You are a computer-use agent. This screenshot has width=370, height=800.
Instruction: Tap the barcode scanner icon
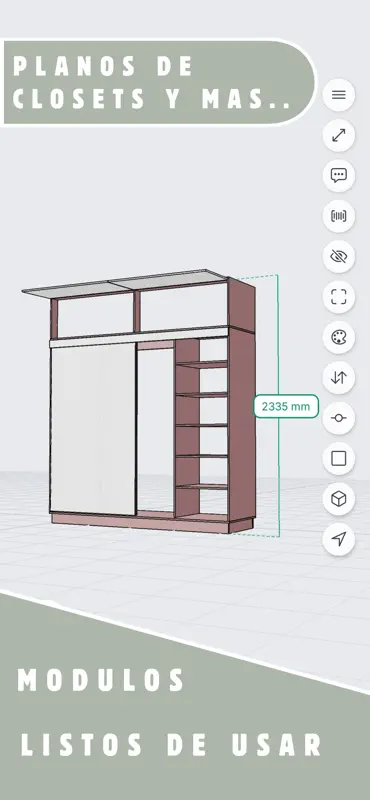[x=338, y=216]
